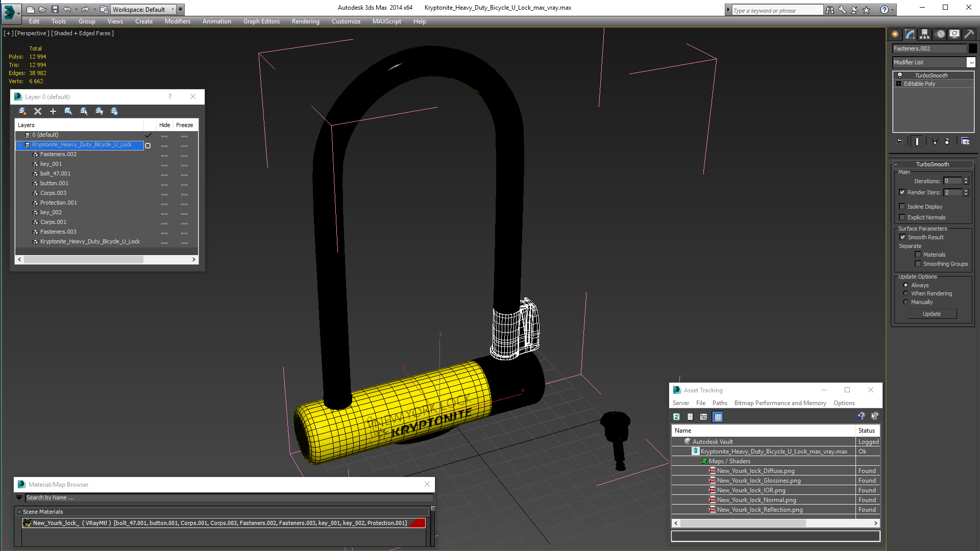Click Delete Layer X icon
Image resolution: width=980 pixels, height=551 pixels.
38,111
